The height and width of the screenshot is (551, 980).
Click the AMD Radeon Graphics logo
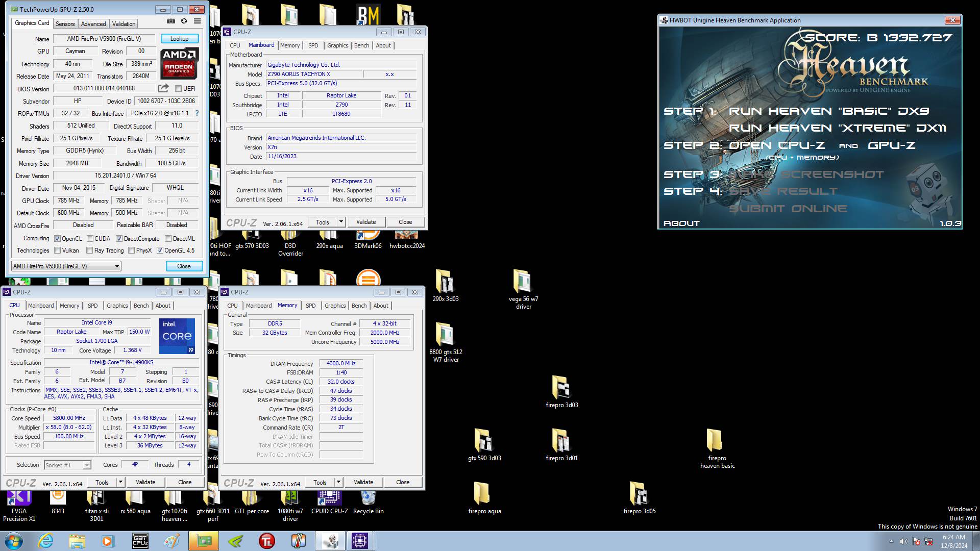tap(179, 63)
